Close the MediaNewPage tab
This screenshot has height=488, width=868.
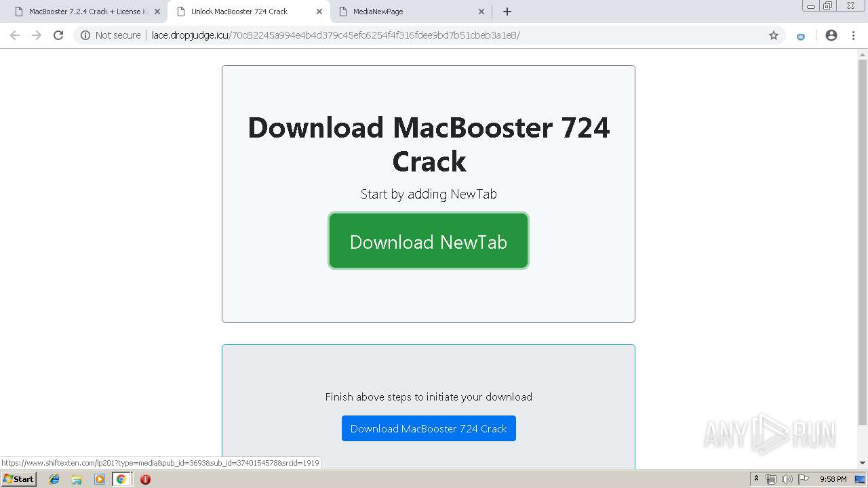point(481,12)
